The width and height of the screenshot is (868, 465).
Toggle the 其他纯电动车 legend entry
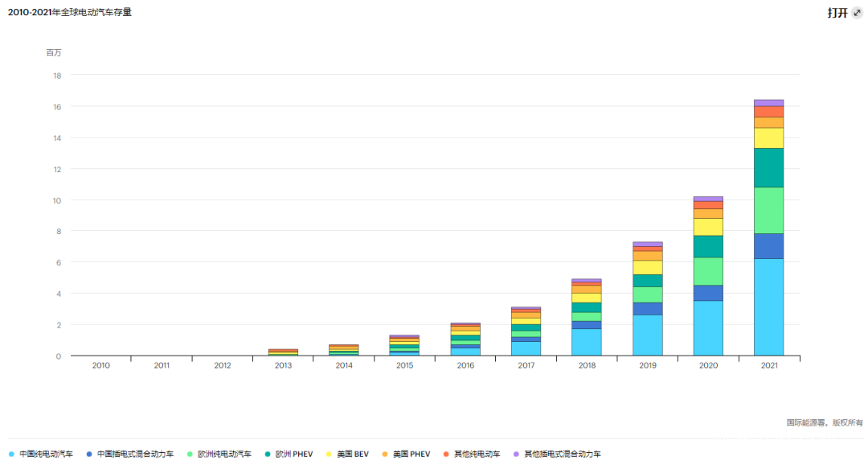pos(472,454)
